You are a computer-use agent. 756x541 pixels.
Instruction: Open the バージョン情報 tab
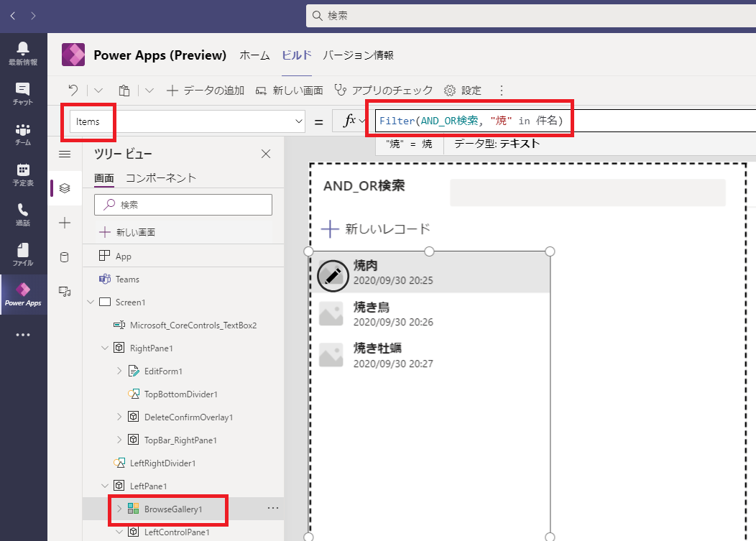coord(358,55)
